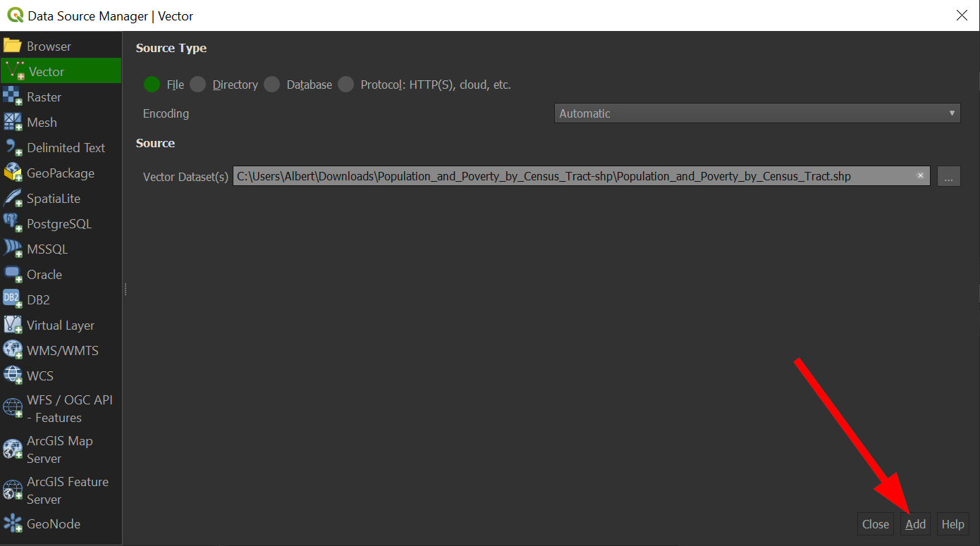Click into the Vector Dataset(s) path field
The height and width of the screenshot is (546, 980).
(x=581, y=176)
